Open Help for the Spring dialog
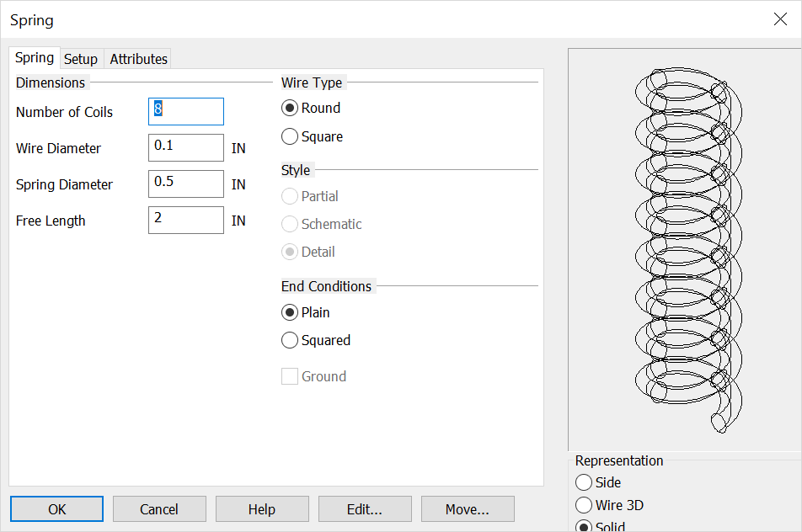The width and height of the screenshot is (802, 532). coord(262,508)
